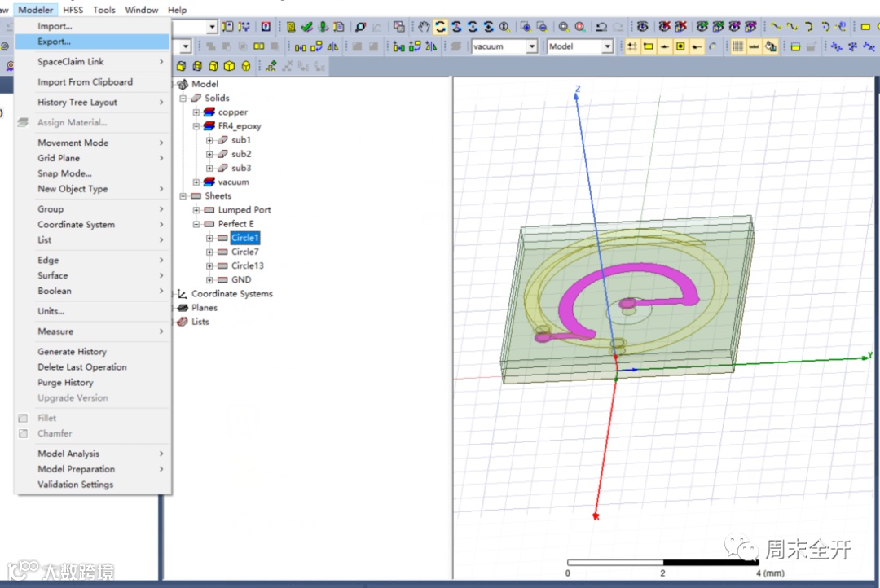Click the Analyze All icon beside Validate
The height and width of the screenshot is (588, 880).
(x=323, y=26)
